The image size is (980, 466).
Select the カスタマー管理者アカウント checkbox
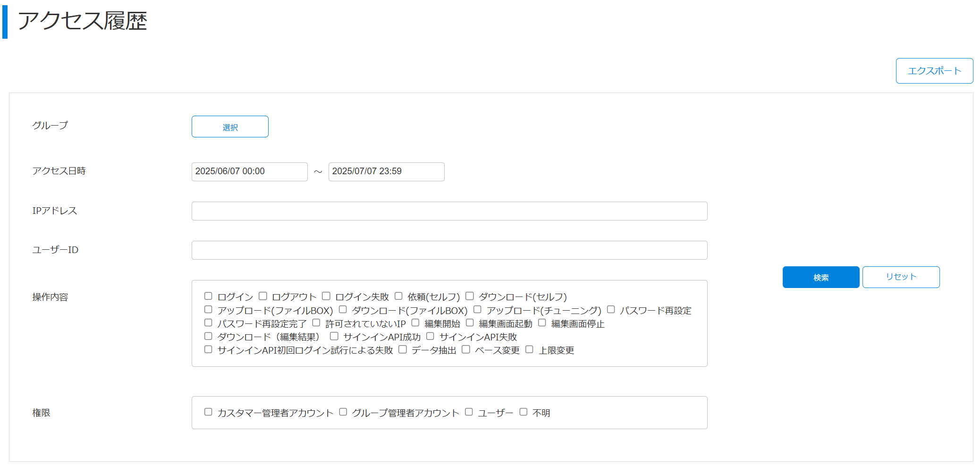pos(208,412)
